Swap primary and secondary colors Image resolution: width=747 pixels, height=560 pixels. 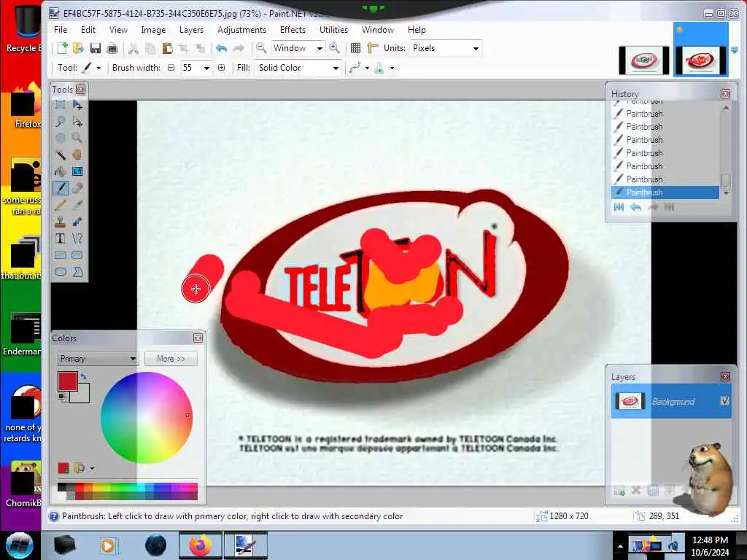click(84, 377)
